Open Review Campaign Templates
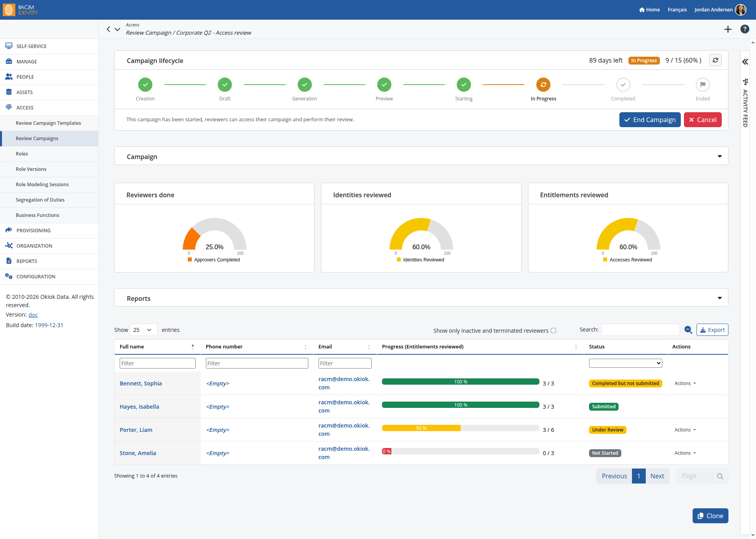The image size is (756, 539). tap(49, 123)
